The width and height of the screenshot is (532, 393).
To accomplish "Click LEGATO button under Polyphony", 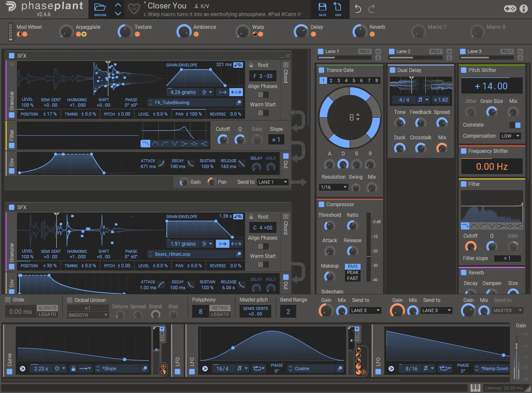I will (220, 314).
